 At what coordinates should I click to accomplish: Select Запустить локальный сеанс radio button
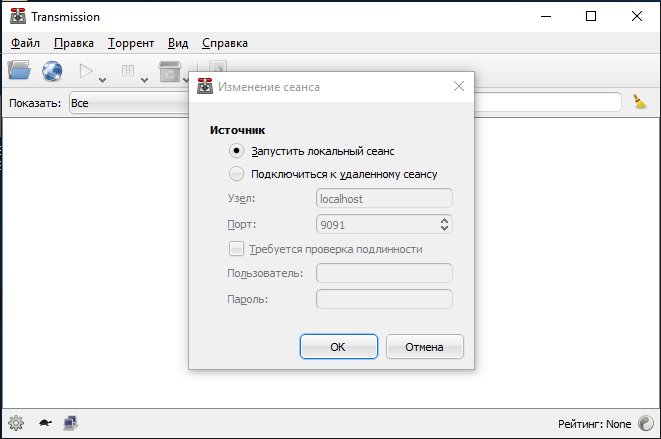(x=236, y=151)
